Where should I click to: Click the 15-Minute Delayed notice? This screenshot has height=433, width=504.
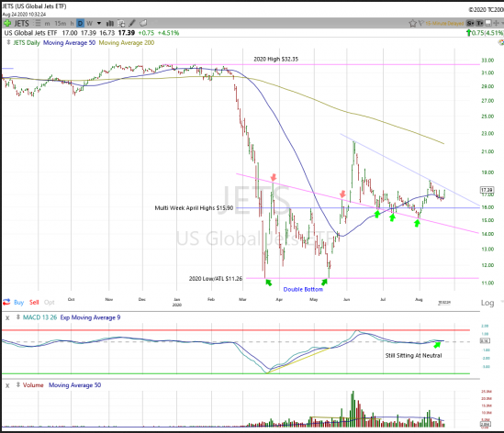coord(444,24)
